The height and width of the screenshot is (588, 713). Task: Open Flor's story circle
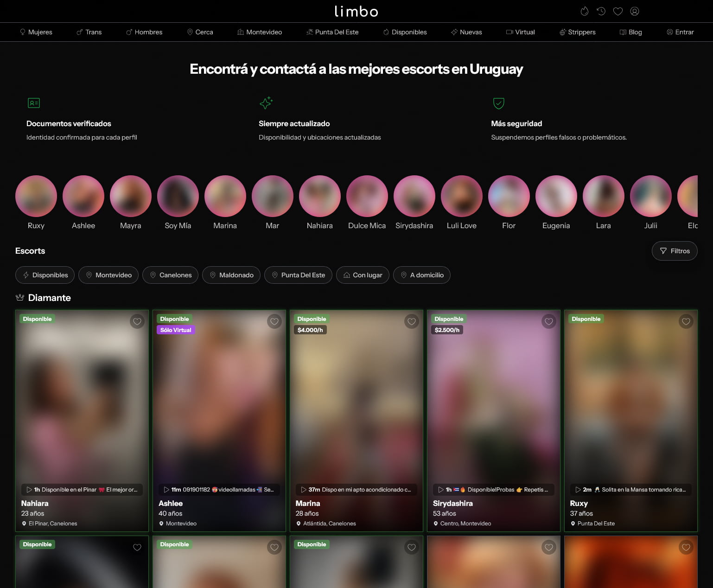click(509, 196)
